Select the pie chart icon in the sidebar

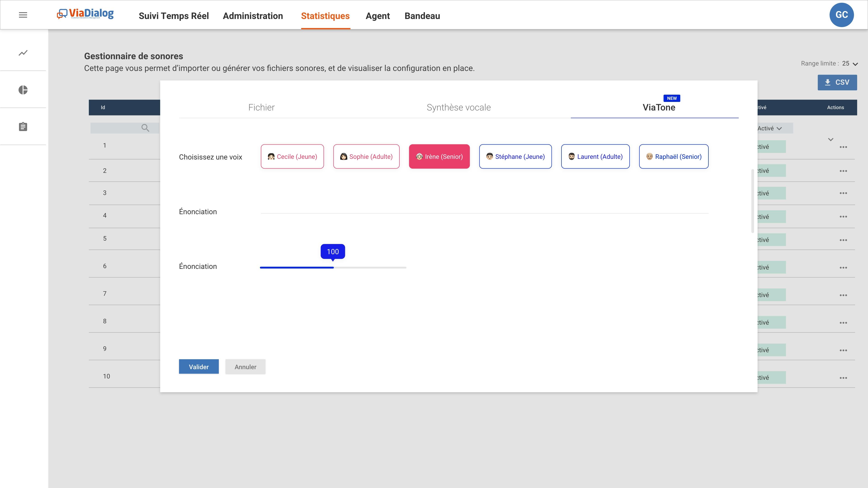click(x=23, y=90)
